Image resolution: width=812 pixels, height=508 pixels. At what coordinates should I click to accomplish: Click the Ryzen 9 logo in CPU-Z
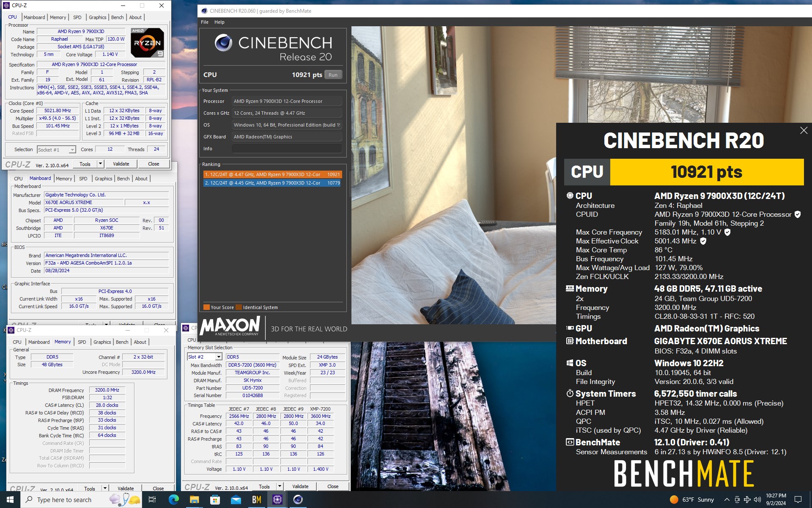147,43
